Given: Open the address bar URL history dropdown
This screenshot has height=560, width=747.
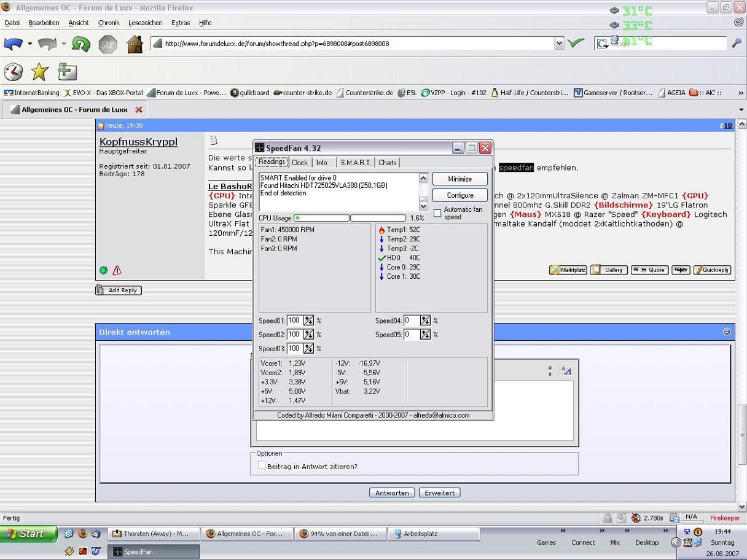Looking at the screenshot, I should click(x=559, y=43).
